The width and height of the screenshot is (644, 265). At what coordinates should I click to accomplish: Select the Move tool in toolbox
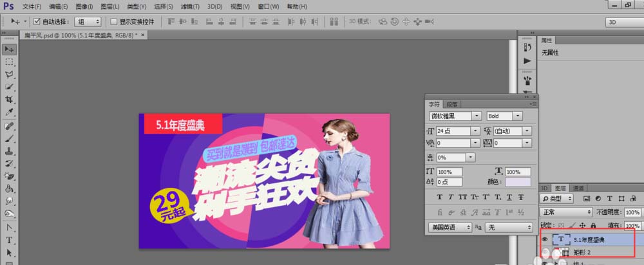(9, 50)
